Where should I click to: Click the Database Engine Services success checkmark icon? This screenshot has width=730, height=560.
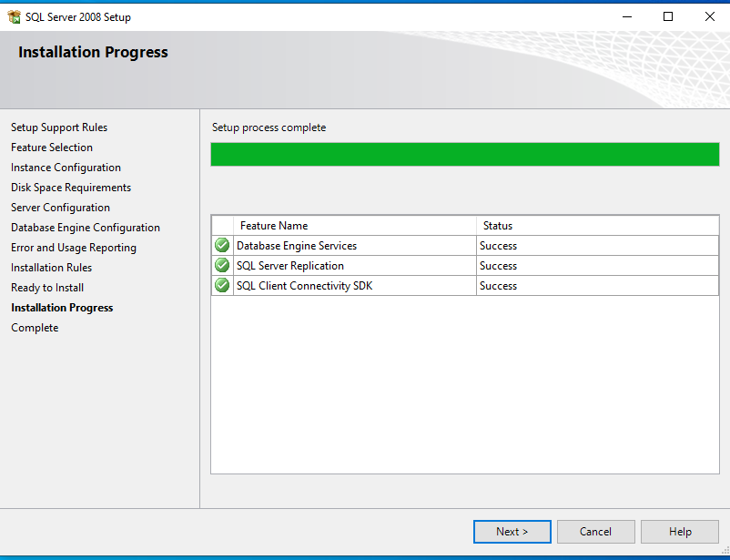222,245
